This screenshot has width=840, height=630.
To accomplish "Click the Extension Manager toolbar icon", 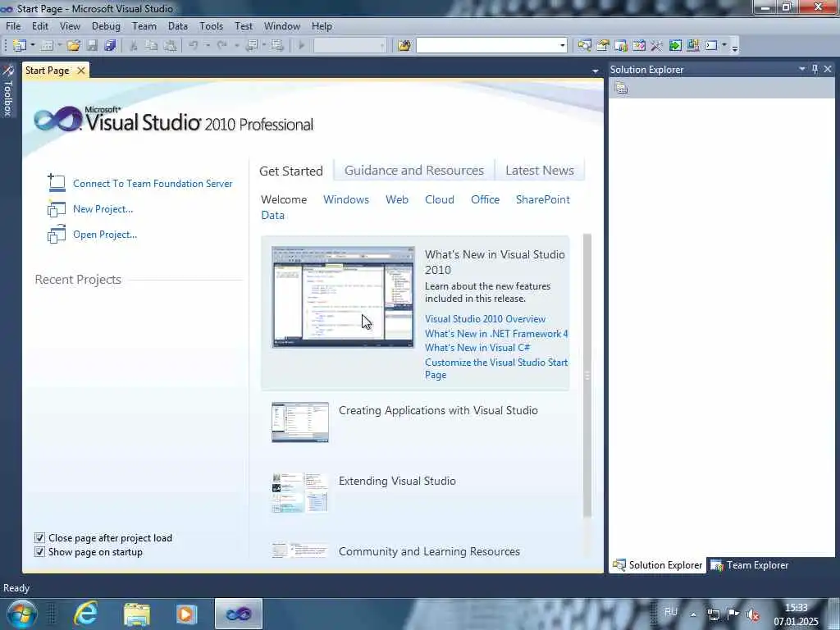I will click(692, 46).
